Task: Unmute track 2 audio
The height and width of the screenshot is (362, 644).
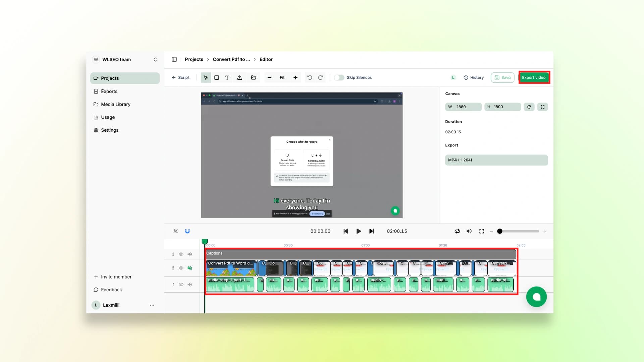Action: tap(190, 268)
